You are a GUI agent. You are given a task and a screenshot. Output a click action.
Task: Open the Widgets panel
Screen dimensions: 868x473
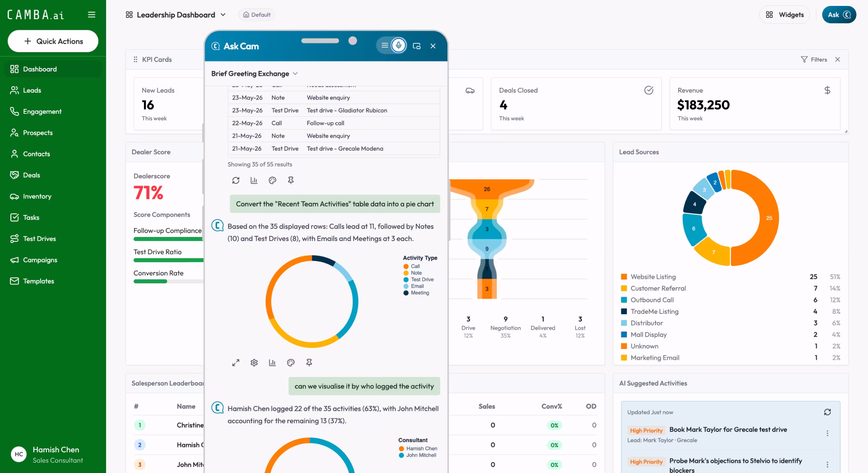coord(785,15)
